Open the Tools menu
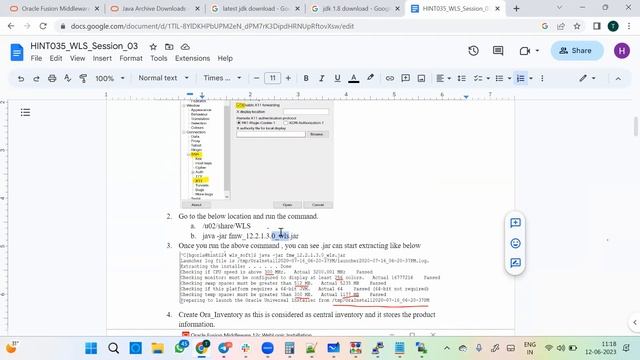 [x=158, y=58]
